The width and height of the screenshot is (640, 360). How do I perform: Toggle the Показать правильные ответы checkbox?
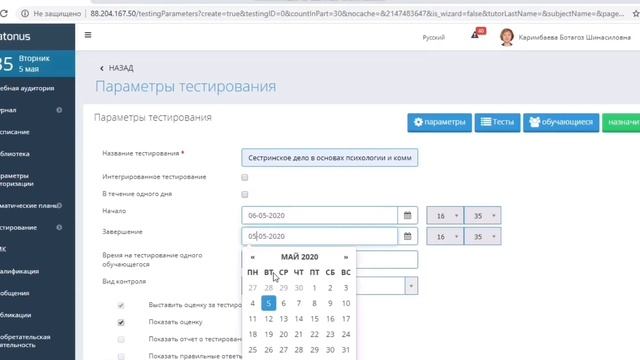121,356
